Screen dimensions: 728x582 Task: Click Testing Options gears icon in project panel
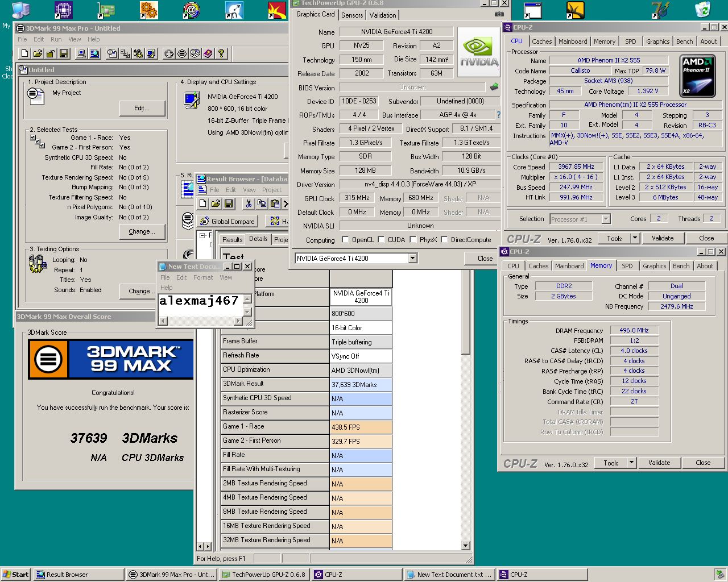coord(38,264)
